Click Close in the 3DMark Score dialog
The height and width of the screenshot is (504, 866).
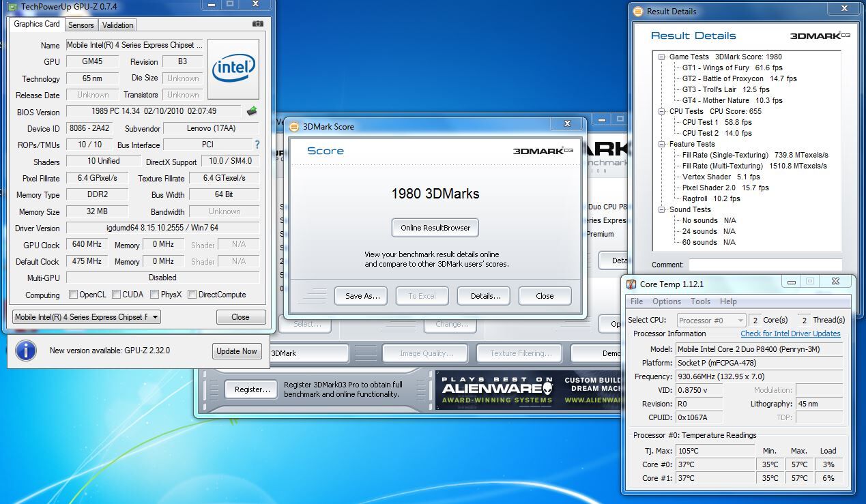(x=545, y=296)
